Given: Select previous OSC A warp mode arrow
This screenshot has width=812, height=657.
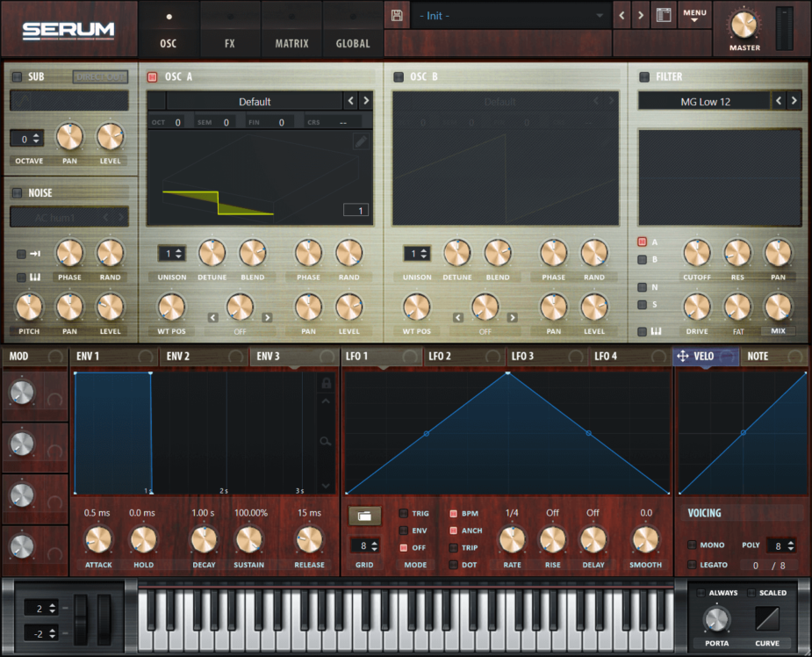Looking at the screenshot, I should pos(212,318).
